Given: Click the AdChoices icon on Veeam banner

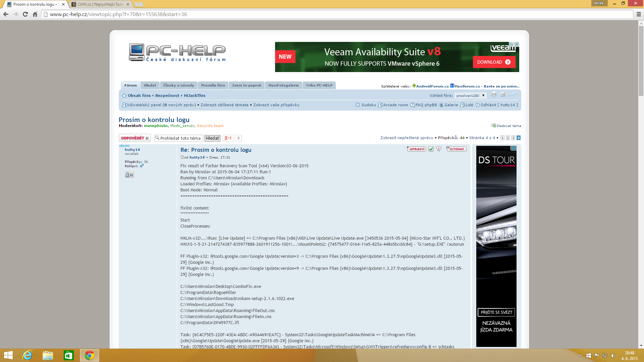Looking at the screenshot, I should click(x=512, y=44).
